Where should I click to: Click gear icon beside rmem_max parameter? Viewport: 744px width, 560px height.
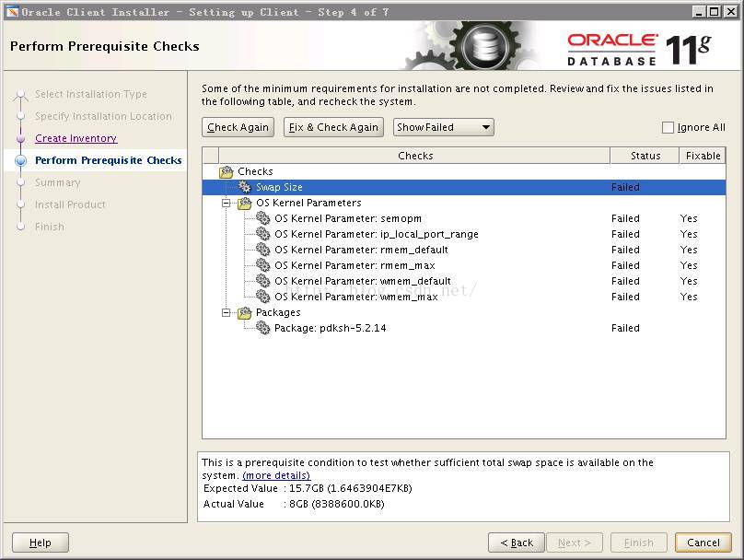coord(262,265)
